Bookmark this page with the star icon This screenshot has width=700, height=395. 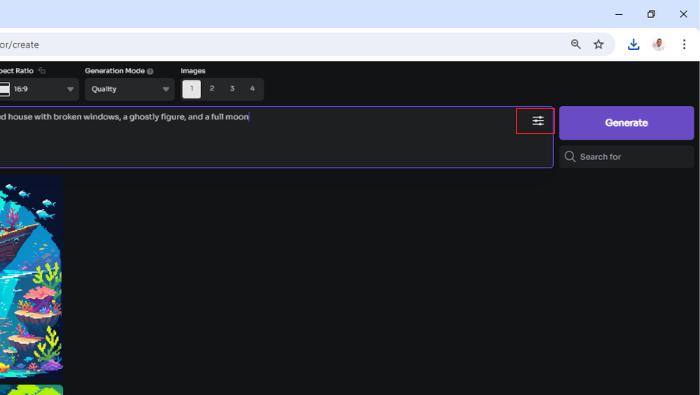pyautogui.click(x=599, y=44)
